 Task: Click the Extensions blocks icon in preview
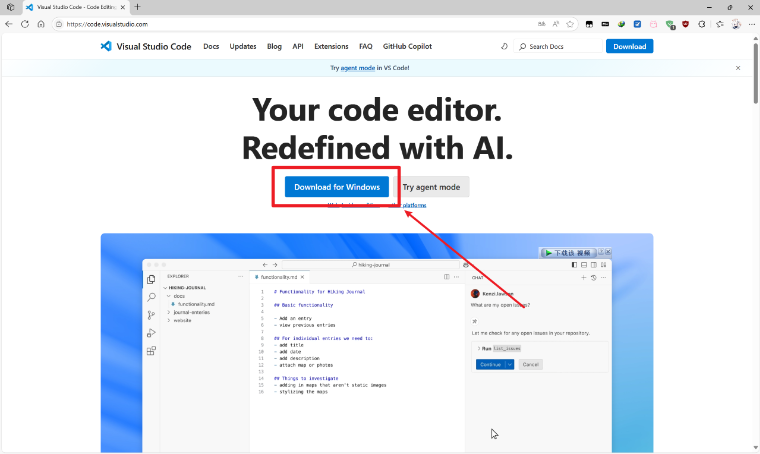(151, 351)
